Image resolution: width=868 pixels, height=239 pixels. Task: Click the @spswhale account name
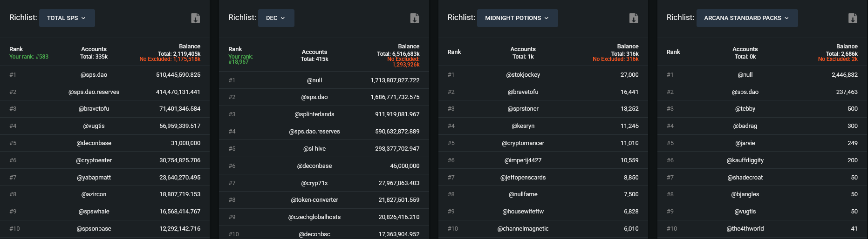point(94,212)
